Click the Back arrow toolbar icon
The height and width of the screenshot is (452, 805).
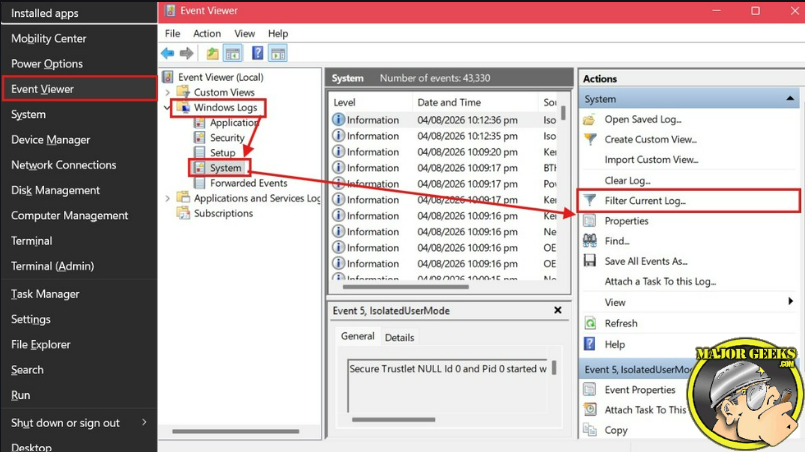167,53
